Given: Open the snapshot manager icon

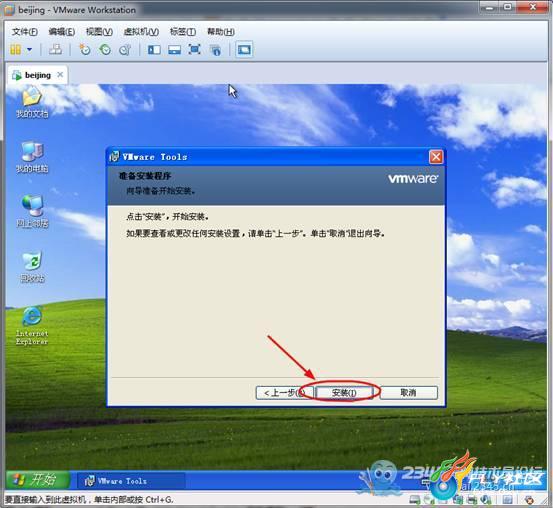Looking at the screenshot, I should [126, 50].
